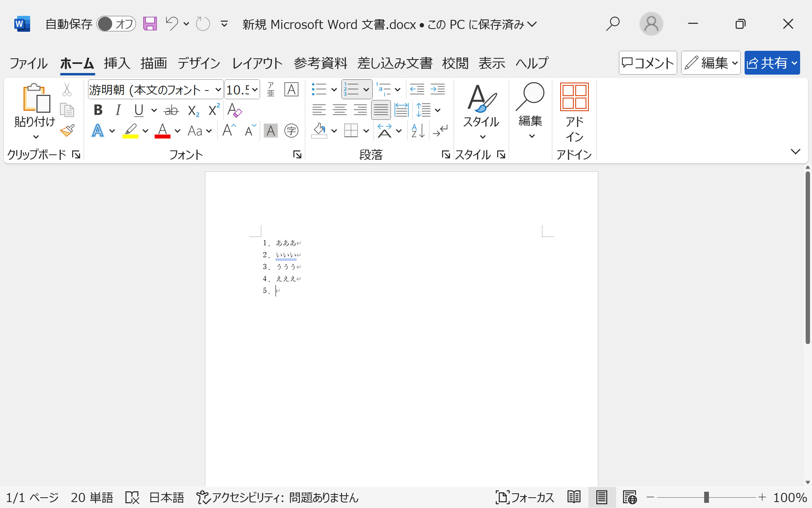812x508 pixels.
Task: Click the コメント button
Action: click(648, 63)
